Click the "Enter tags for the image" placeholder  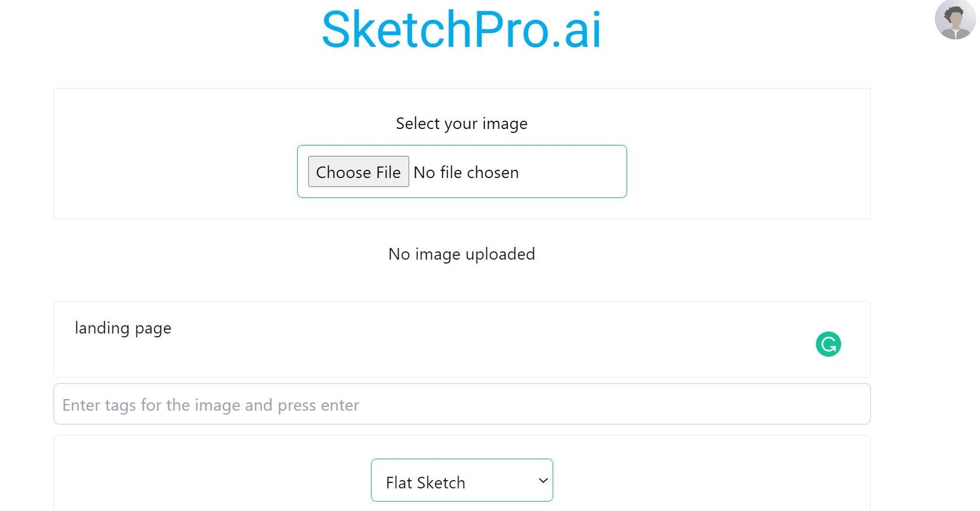pos(210,405)
